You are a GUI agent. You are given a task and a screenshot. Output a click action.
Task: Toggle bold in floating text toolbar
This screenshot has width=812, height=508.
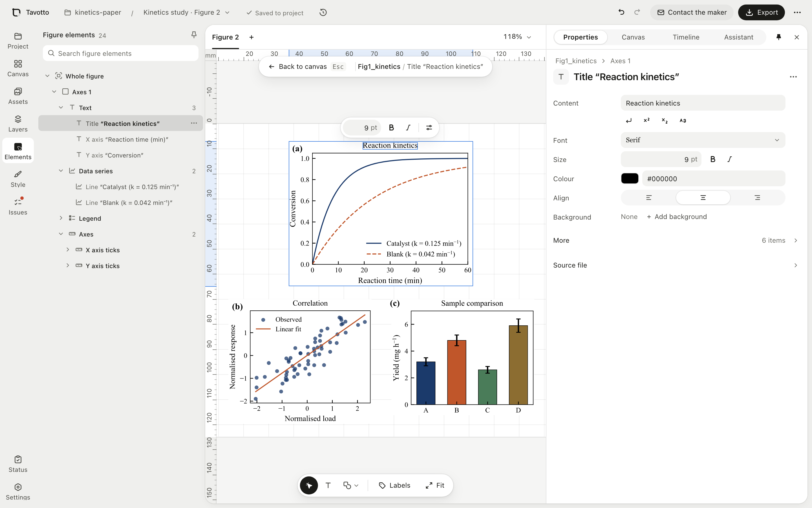391,128
